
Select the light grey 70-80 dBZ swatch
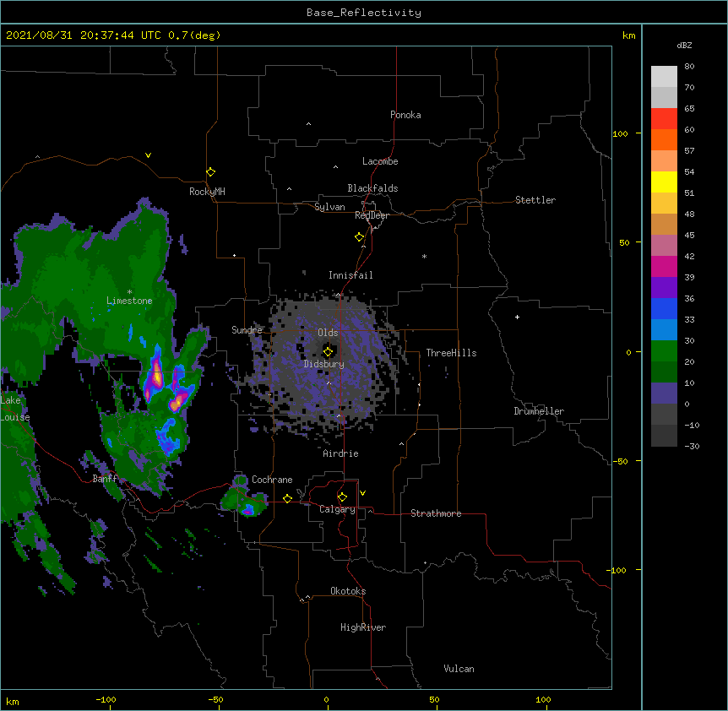(664, 77)
